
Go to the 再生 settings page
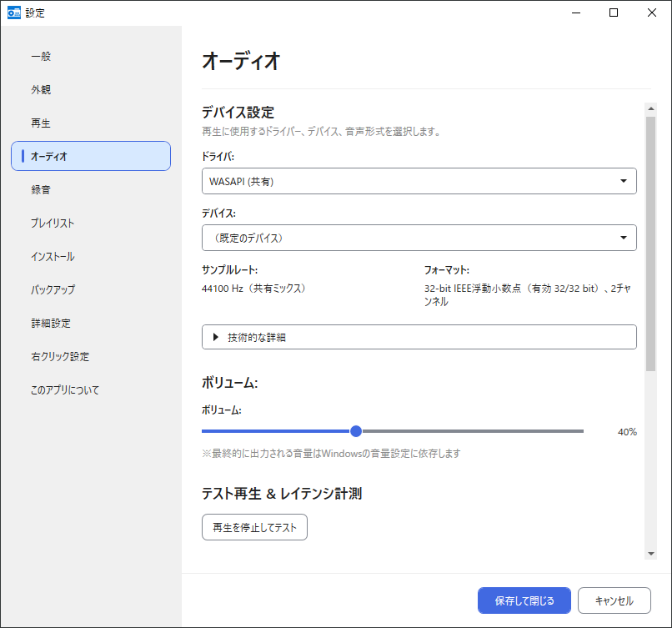click(x=90, y=123)
